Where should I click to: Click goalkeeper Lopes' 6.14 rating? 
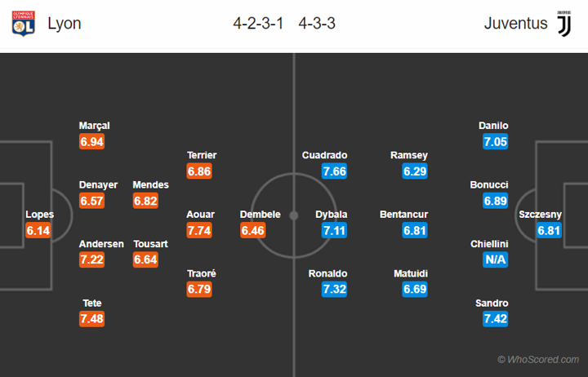click(x=38, y=231)
